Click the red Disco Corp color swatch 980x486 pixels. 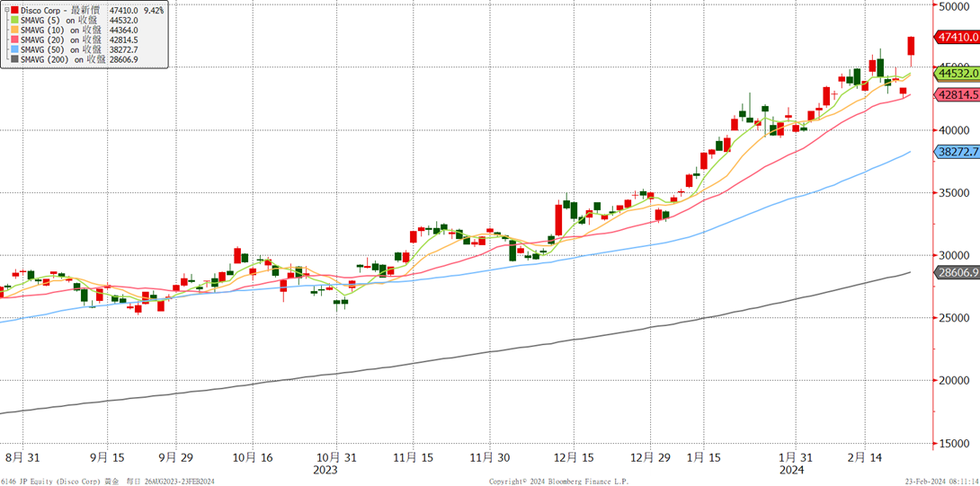15,11
